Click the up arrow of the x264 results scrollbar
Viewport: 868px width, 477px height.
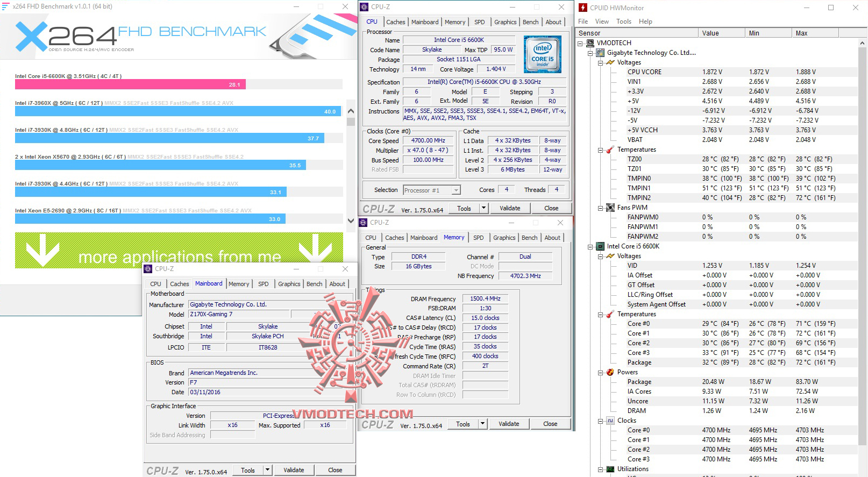(351, 111)
